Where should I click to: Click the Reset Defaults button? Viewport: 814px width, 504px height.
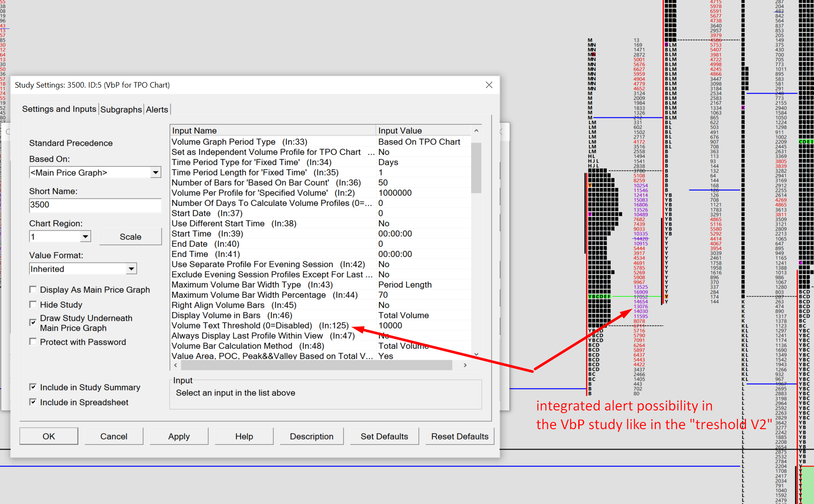pyautogui.click(x=460, y=436)
